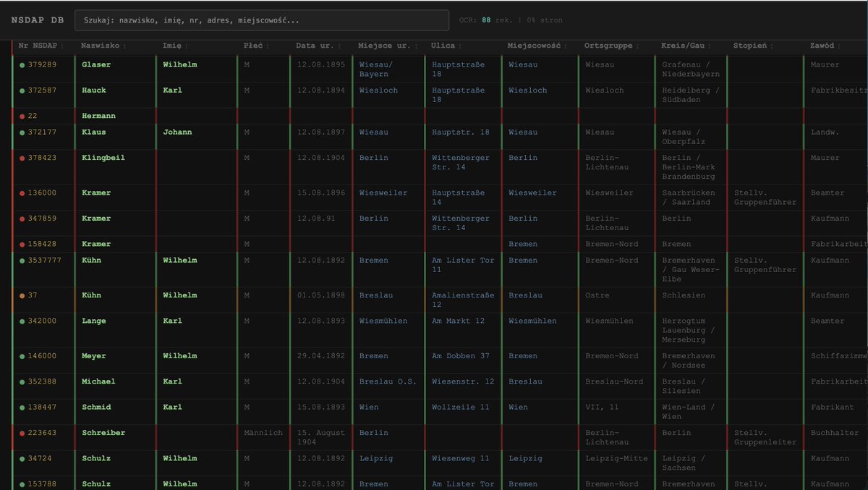Click the birth date 12.08.91
868x490 pixels.
pyautogui.click(x=316, y=219)
